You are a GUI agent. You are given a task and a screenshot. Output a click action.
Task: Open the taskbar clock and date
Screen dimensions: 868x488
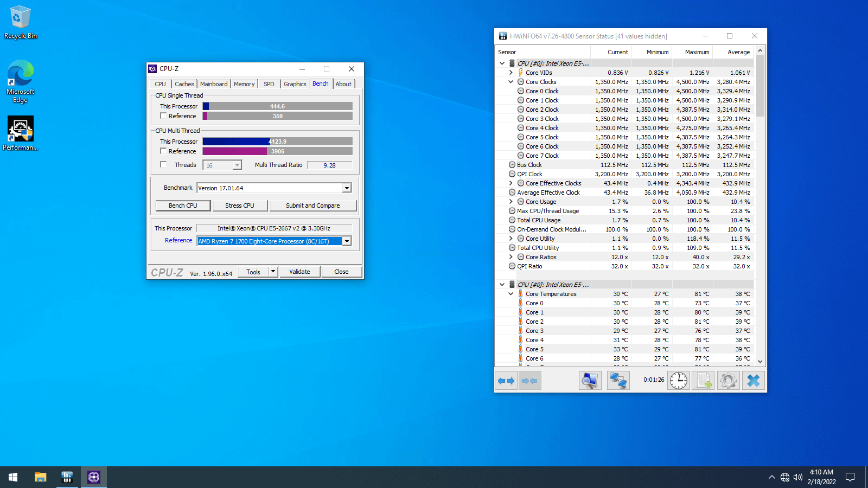pos(821,477)
